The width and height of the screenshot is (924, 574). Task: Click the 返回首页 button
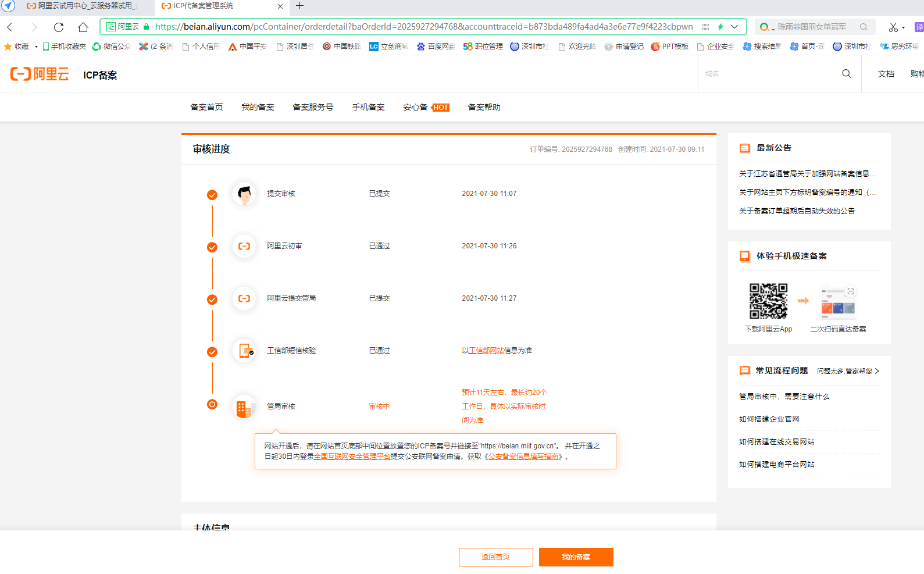pos(495,557)
